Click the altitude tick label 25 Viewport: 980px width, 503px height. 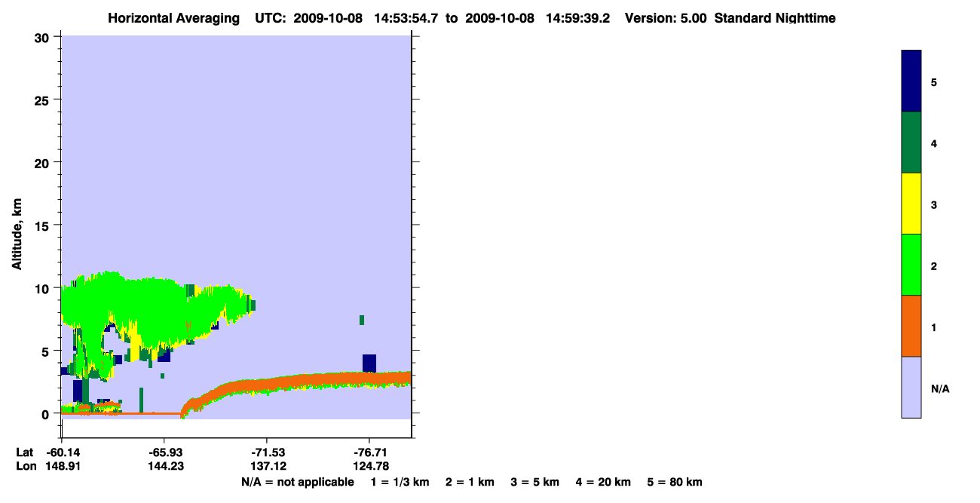[x=44, y=100]
